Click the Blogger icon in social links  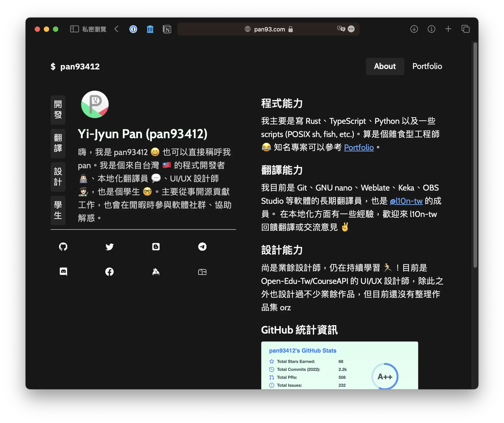pos(156,246)
